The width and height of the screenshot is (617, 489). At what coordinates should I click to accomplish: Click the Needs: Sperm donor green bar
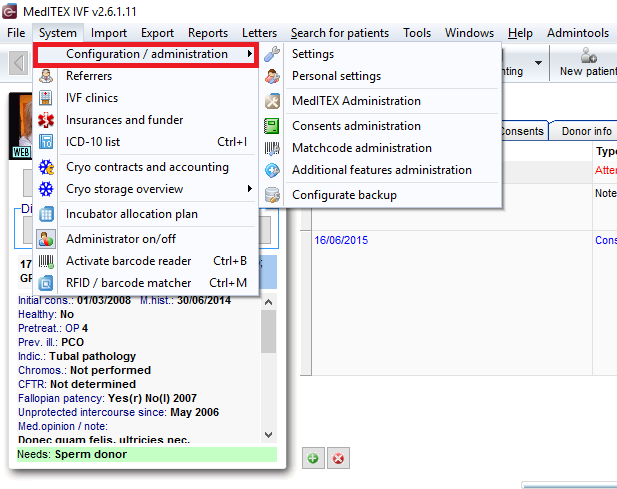point(147,454)
